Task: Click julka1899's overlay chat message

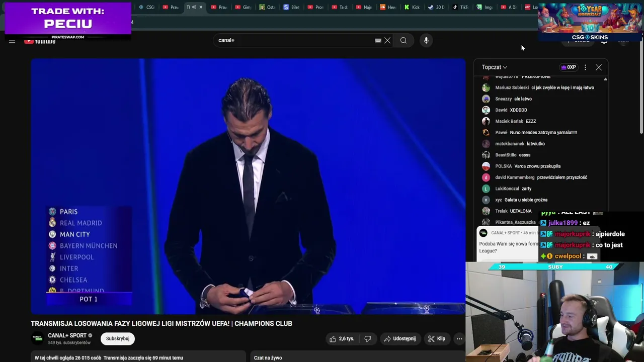Action: 565,223
